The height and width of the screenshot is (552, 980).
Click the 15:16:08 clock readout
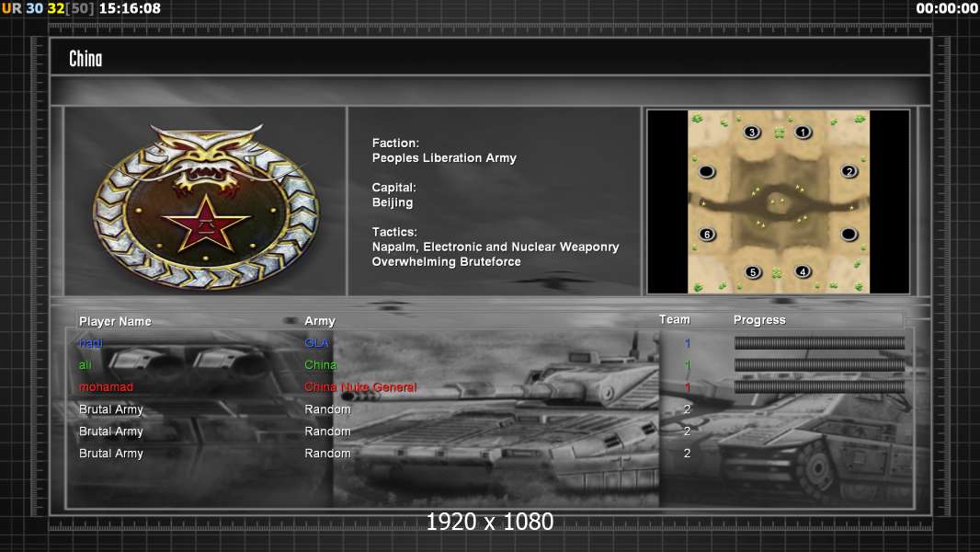130,9
